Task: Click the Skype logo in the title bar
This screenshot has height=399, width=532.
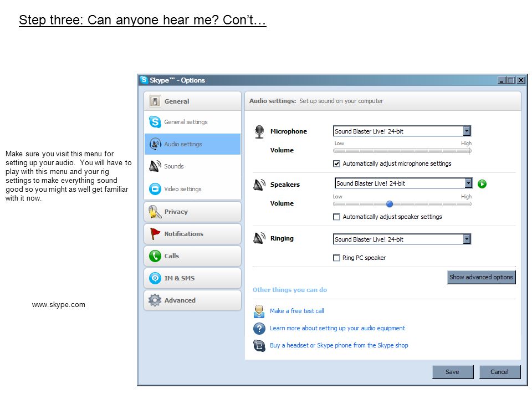Action: 144,80
